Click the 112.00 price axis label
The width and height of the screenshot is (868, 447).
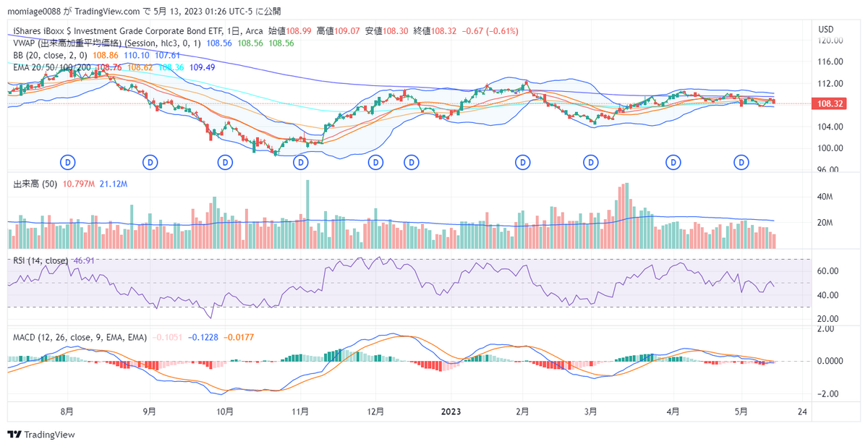(830, 85)
